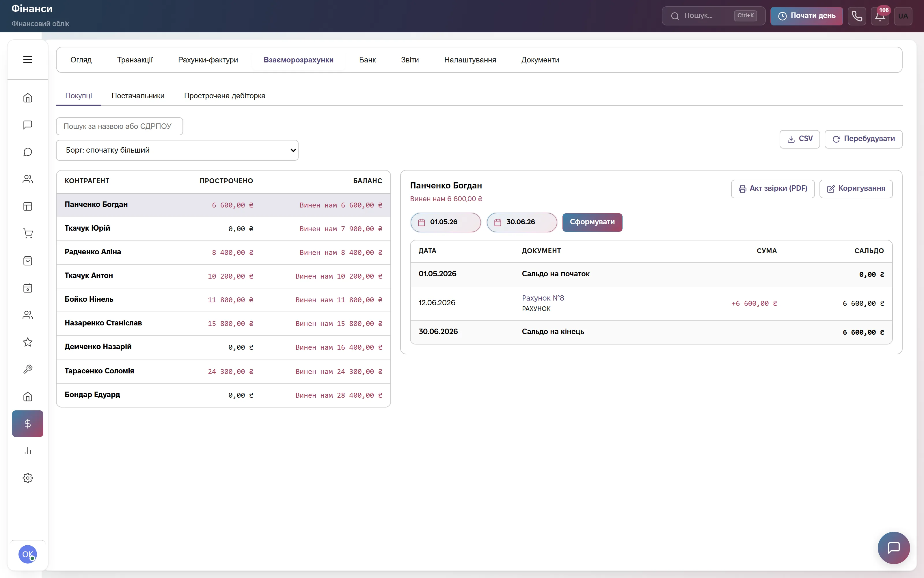Open the Постачальники sub-tab

138,96
